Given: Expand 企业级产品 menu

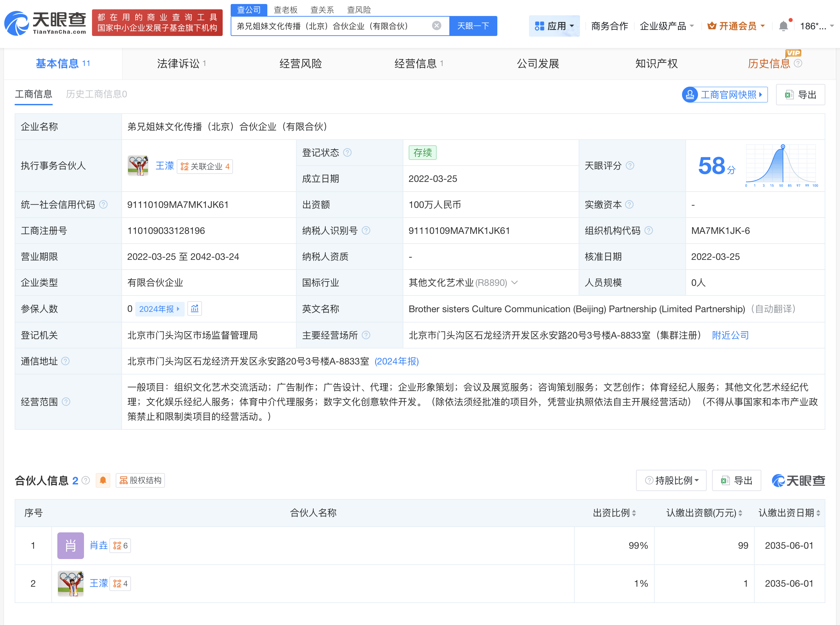Looking at the screenshot, I should 667,26.
